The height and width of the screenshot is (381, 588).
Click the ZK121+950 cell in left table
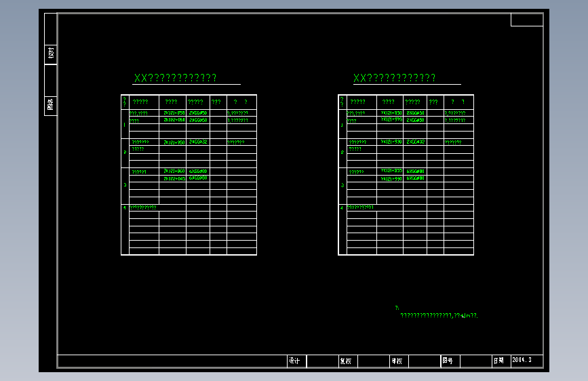click(x=174, y=142)
